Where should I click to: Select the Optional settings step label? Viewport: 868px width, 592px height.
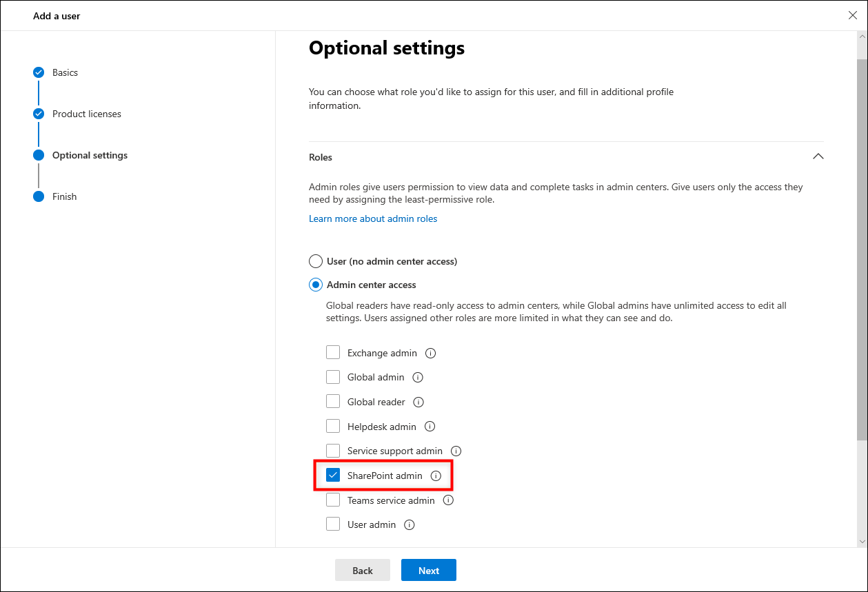[90, 155]
